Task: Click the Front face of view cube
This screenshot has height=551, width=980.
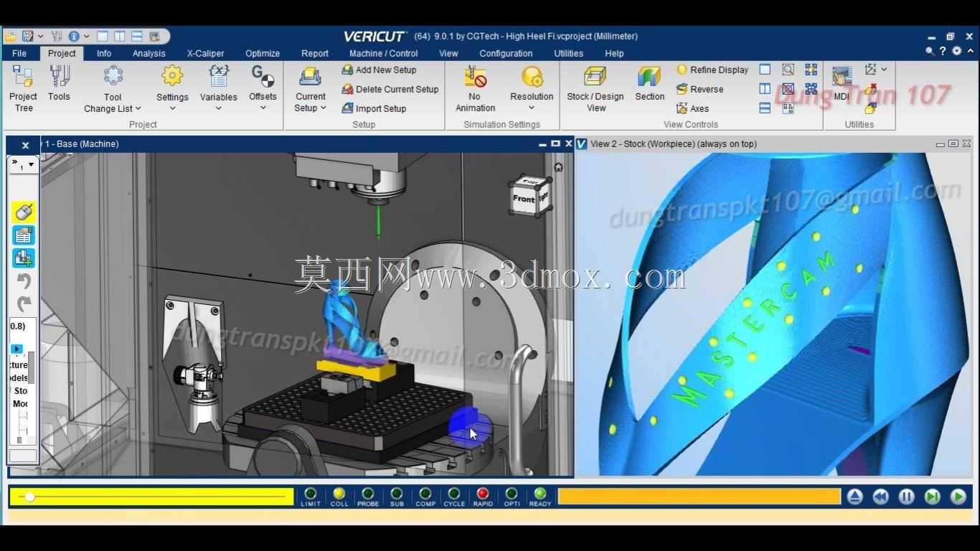Action: coord(523,199)
